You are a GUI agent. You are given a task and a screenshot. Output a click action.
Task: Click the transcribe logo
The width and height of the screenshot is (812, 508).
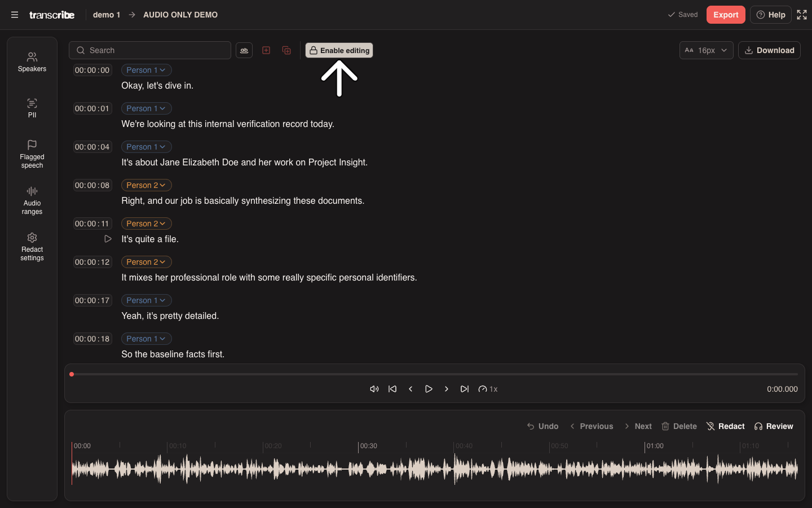[52, 15]
